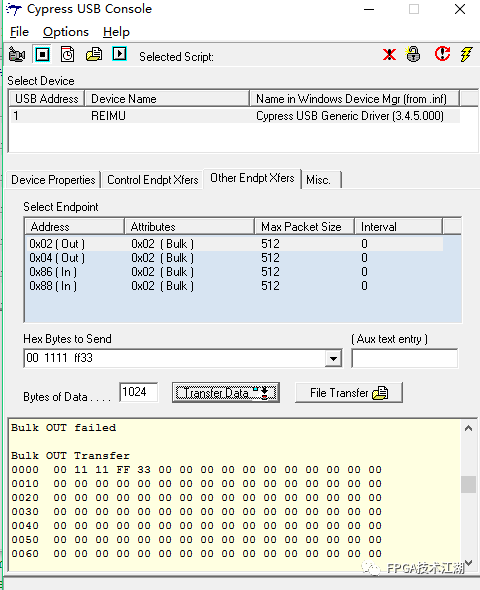Open the Help menu
The image size is (480, 590).
pyautogui.click(x=116, y=32)
